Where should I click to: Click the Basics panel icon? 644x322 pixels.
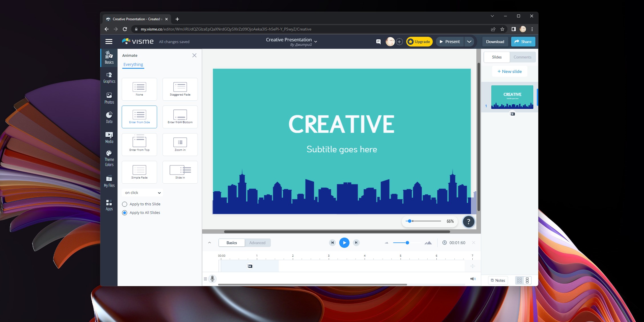109,58
